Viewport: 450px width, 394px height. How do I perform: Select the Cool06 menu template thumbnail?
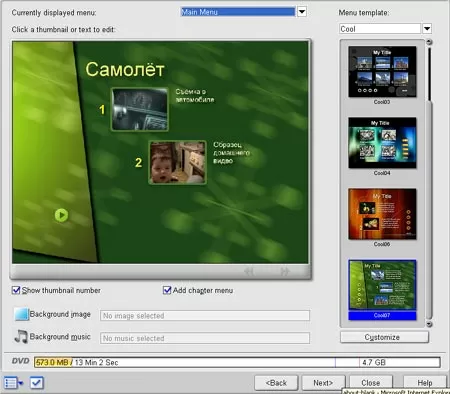pyautogui.click(x=382, y=214)
